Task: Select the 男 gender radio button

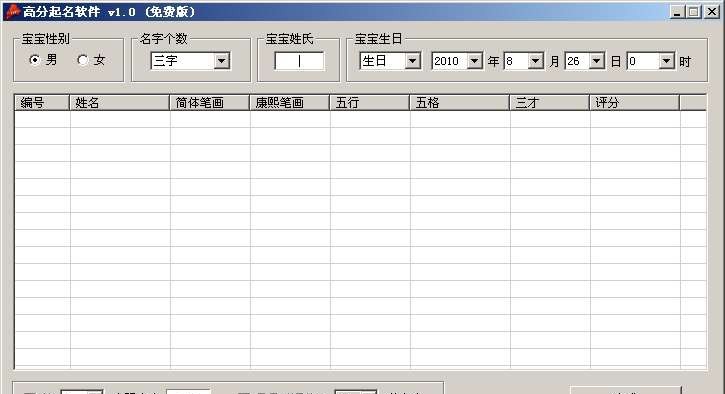Action: 35,60
